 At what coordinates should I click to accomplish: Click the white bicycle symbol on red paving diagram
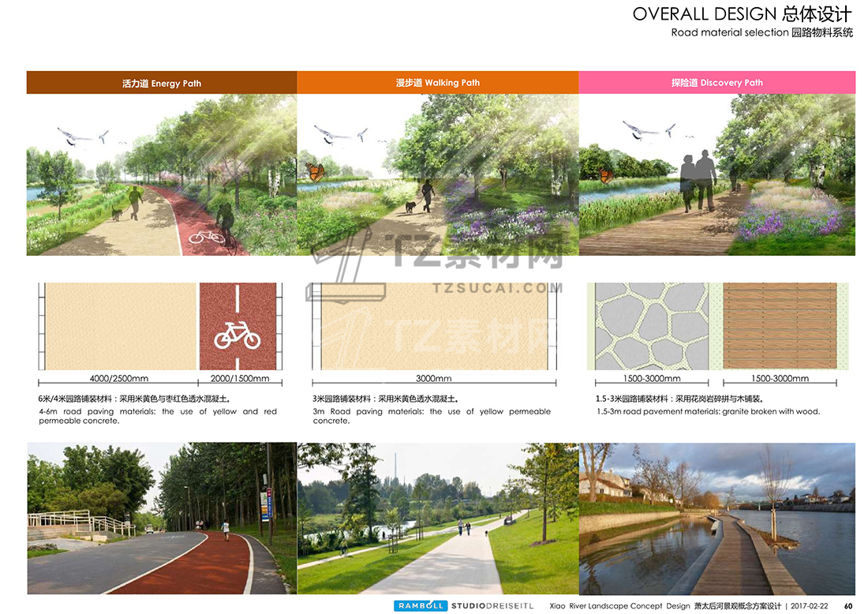(x=238, y=335)
